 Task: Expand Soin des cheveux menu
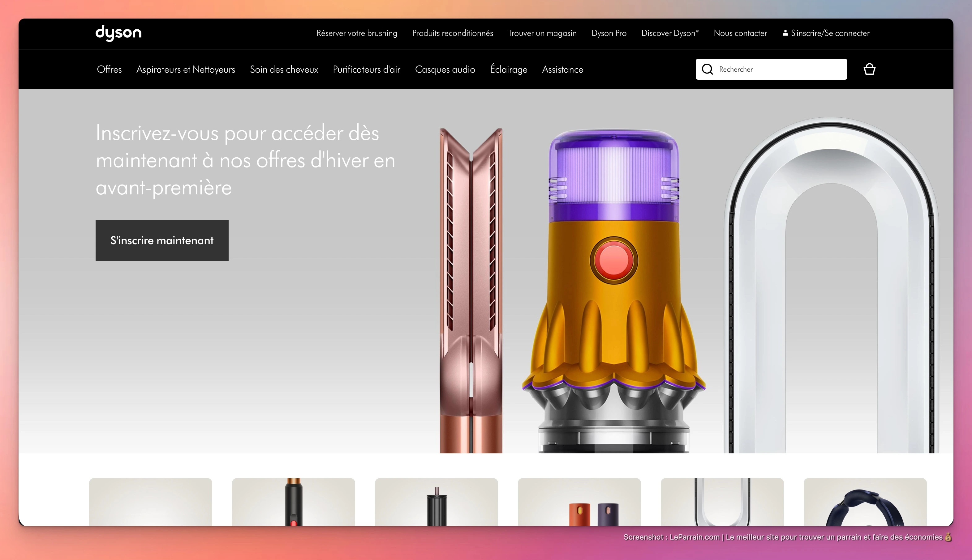(284, 70)
